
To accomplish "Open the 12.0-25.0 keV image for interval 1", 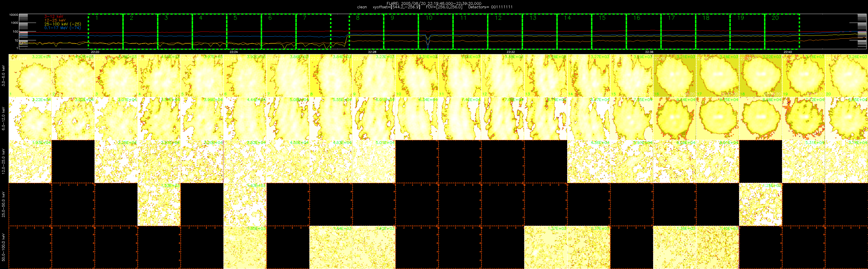I will [x=30, y=161].
